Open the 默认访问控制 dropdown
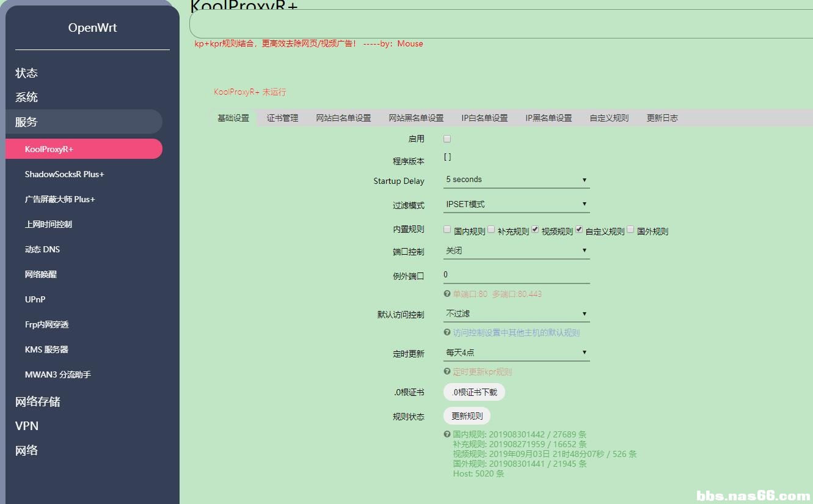The height and width of the screenshot is (504, 813). pos(516,314)
